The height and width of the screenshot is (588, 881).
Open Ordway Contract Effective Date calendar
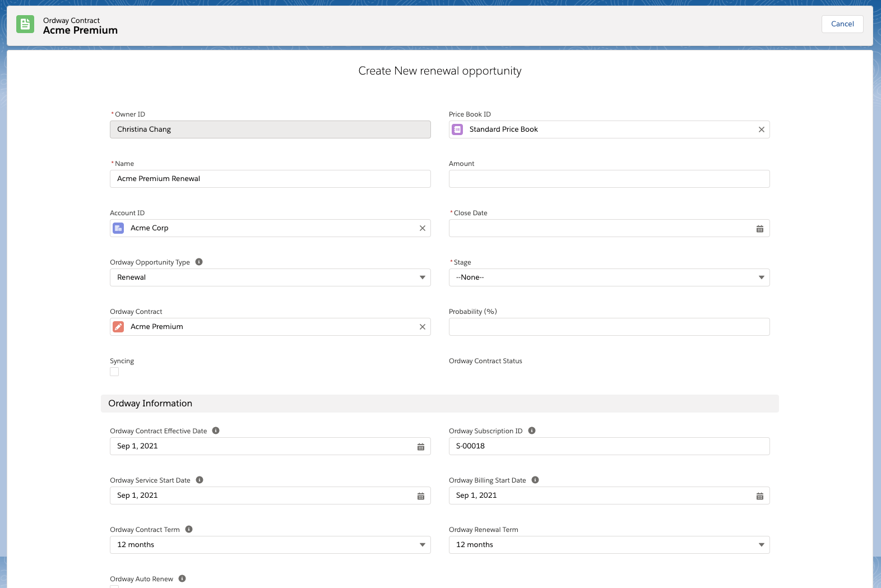click(x=420, y=447)
